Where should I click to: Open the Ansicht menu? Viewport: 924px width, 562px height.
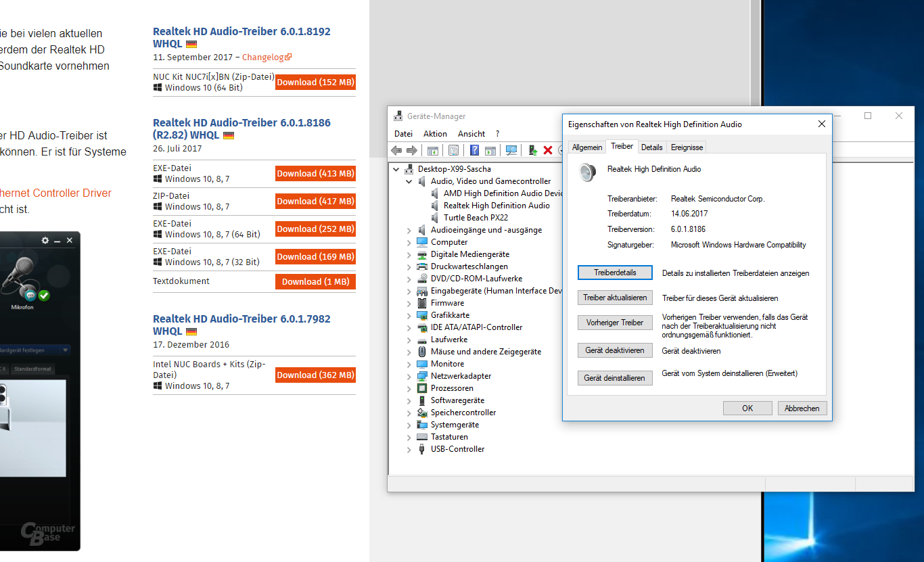(x=471, y=134)
